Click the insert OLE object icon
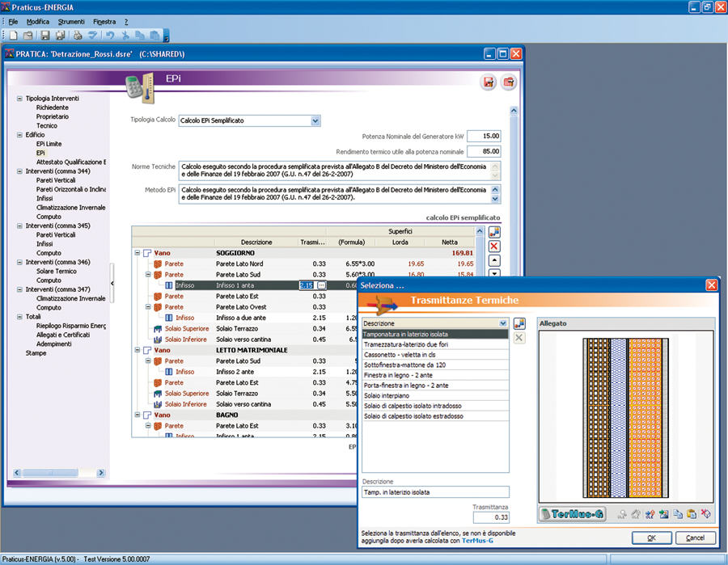 (x=650, y=514)
